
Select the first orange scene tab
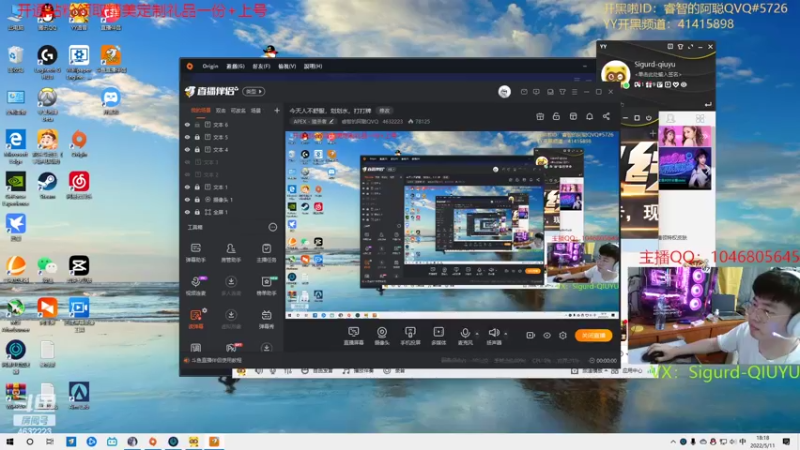pyautogui.click(x=201, y=110)
